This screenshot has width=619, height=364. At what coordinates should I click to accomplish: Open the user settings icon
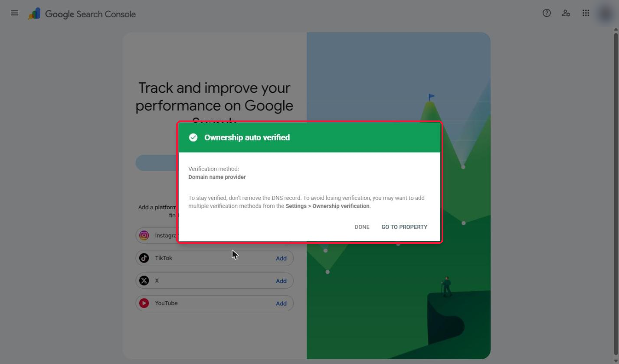(x=566, y=13)
